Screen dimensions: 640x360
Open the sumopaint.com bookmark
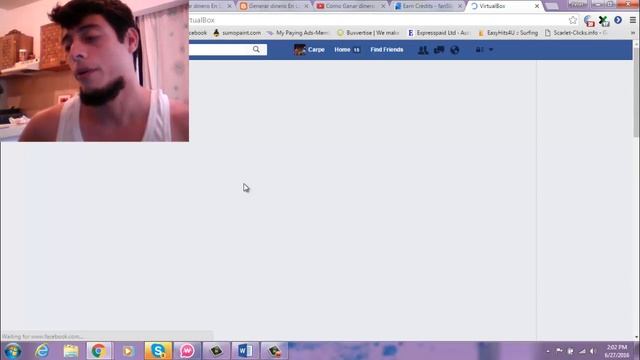coord(237,33)
